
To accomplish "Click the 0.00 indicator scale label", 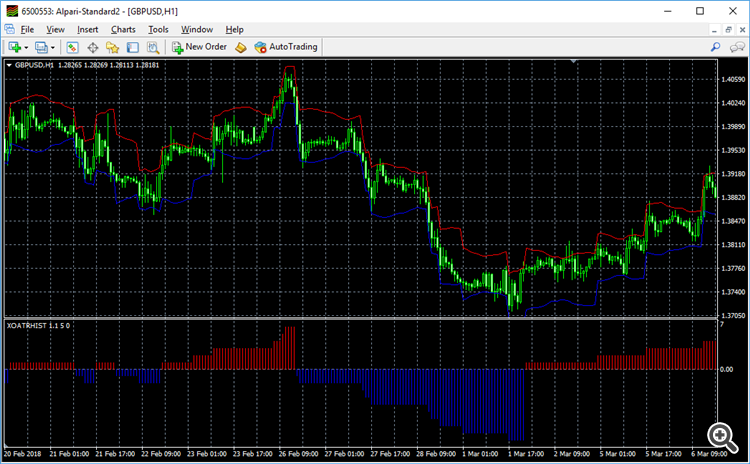I will coord(727,369).
